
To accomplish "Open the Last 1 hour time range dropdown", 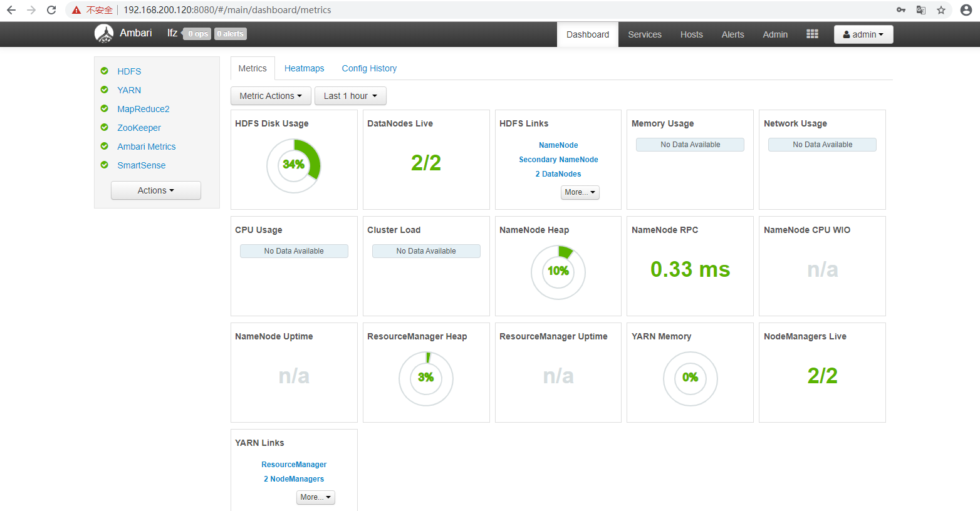I will pyautogui.click(x=350, y=96).
